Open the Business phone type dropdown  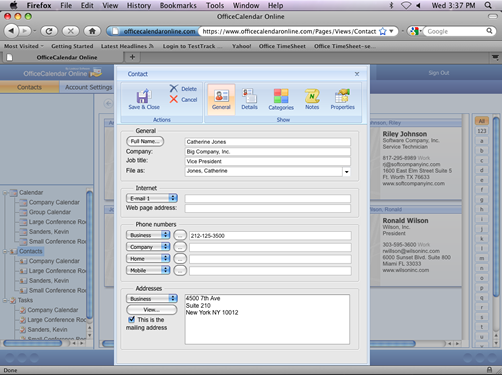[148, 235]
